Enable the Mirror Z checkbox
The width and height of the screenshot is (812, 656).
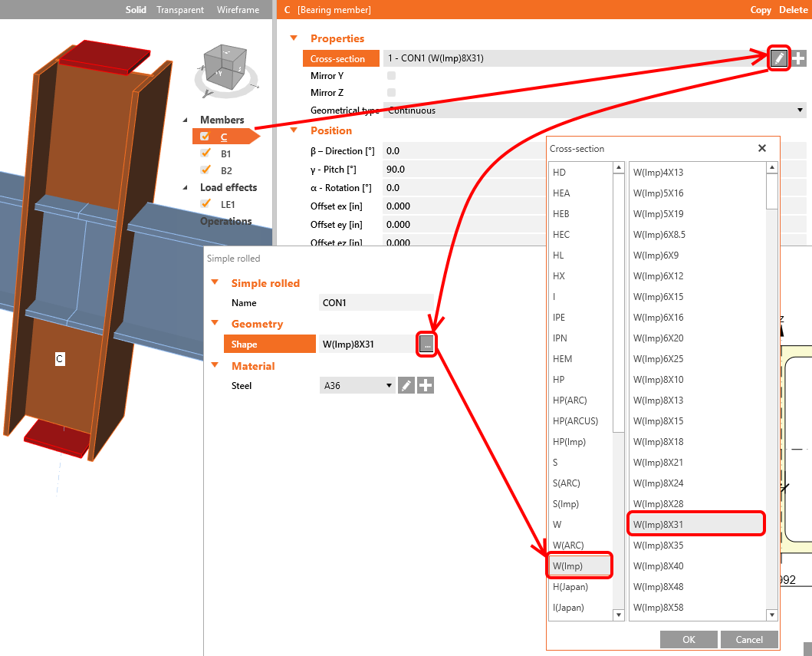[x=390, y=92]
